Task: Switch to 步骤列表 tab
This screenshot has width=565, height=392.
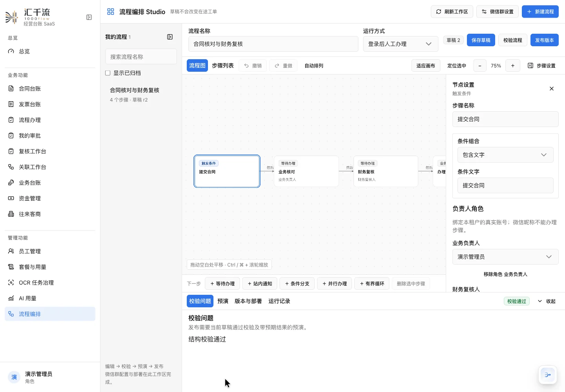Action: [x=223, y=66]
